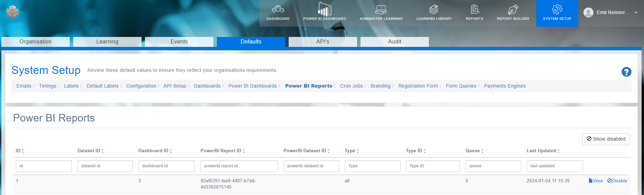Focus the last updated filter field
644x195 pixels.
click(555, 166)
